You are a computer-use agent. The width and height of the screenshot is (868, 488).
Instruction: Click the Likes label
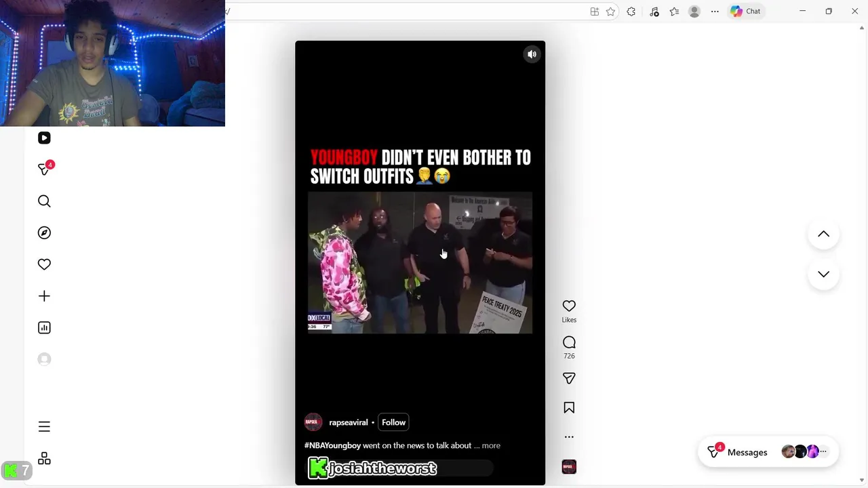(569, 320)
